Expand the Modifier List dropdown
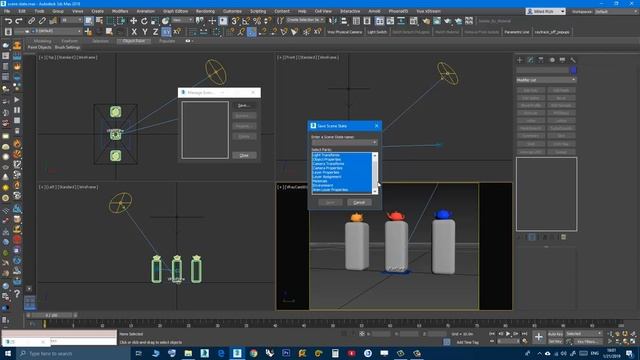This screenshot has height=360, width=640. [546, 80]
